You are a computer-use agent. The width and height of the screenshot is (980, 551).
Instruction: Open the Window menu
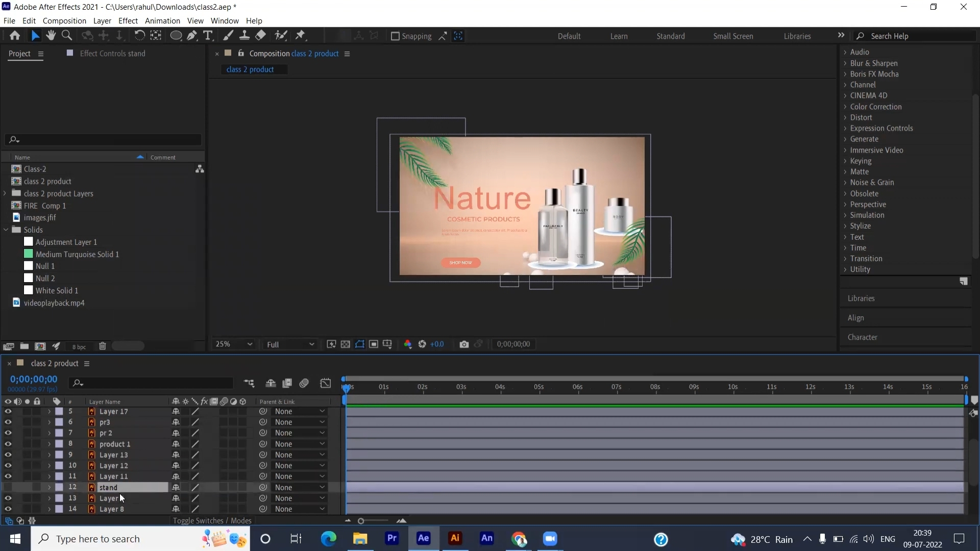[x=225, y=20]
